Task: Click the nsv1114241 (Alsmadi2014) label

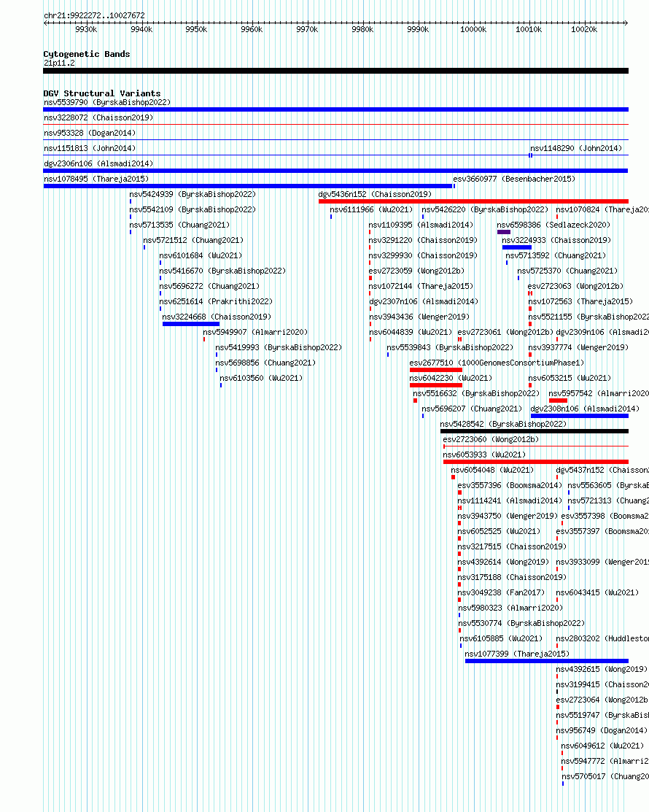Action: (509, 501)
